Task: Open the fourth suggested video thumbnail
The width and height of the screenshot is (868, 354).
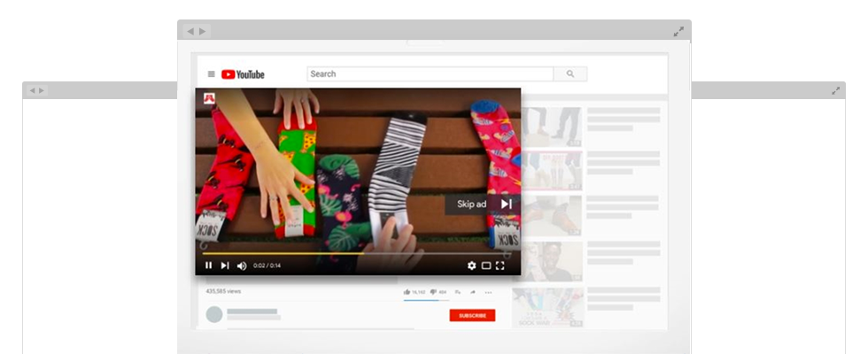Action: tap(551, 261)
